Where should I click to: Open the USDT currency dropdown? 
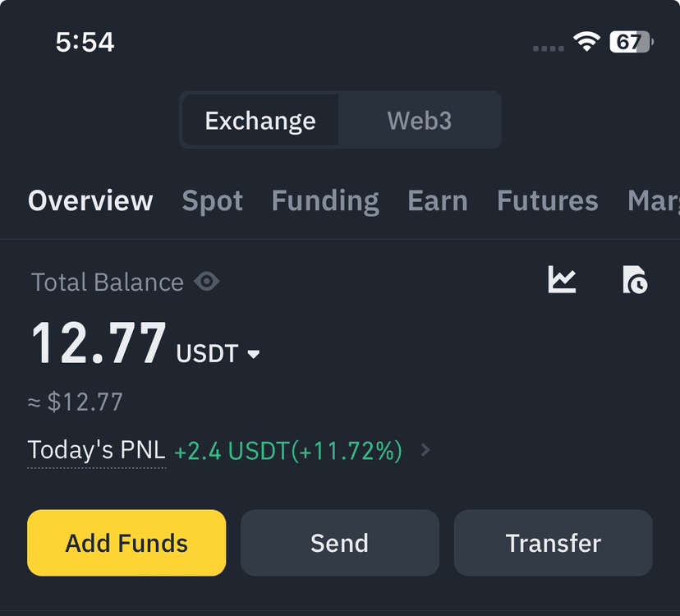(x=254, y=354)
